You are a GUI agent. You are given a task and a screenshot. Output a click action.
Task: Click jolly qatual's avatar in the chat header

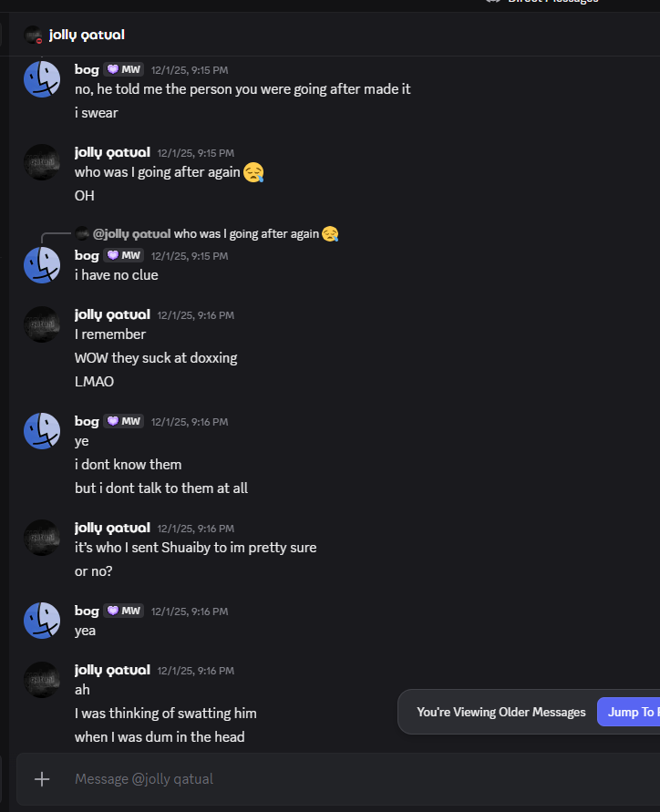(x=34, y=36)
